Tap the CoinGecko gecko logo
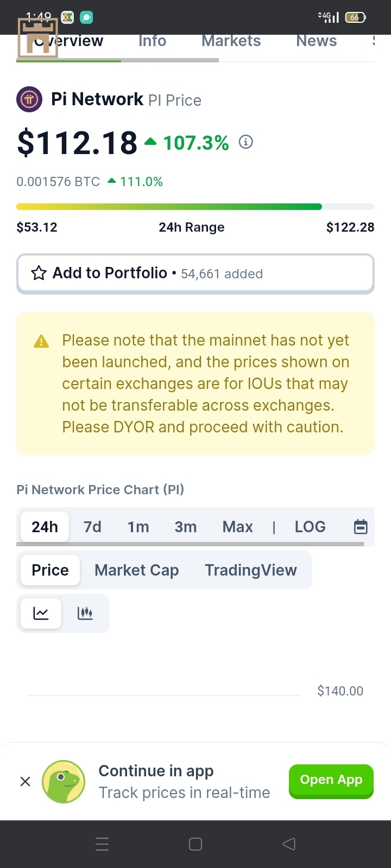The image size is (391, 868). [x=64, y=782]
